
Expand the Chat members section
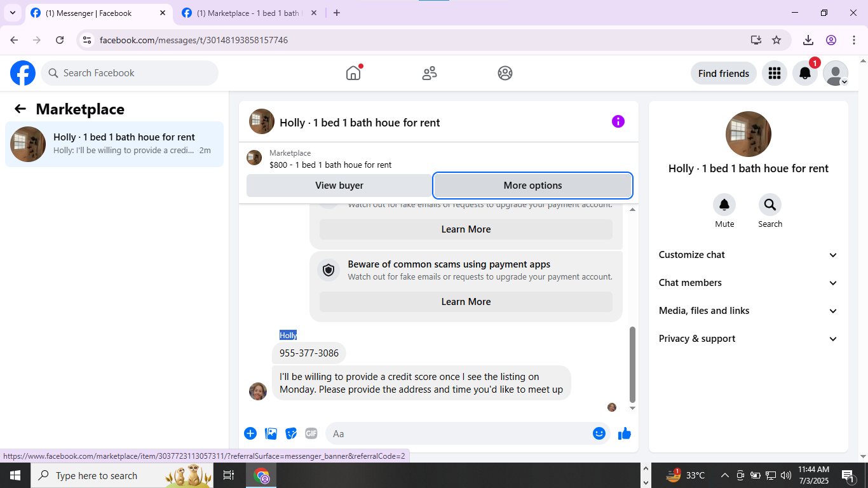coord(749,283)
